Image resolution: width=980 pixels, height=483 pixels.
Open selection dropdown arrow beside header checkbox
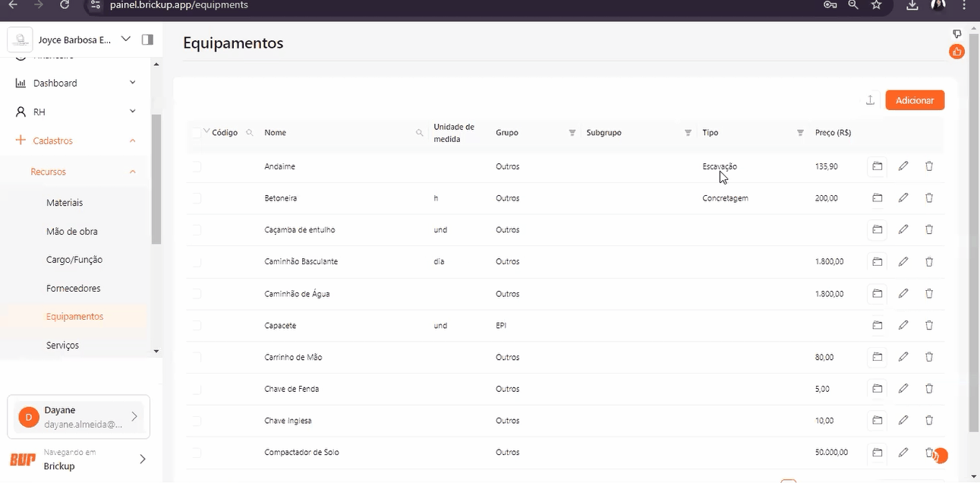[x=206, y=131]
